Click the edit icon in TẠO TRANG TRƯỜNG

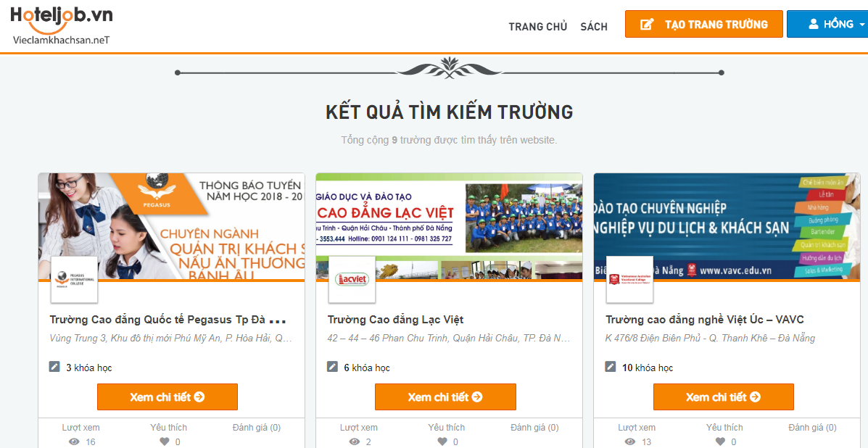647,25
